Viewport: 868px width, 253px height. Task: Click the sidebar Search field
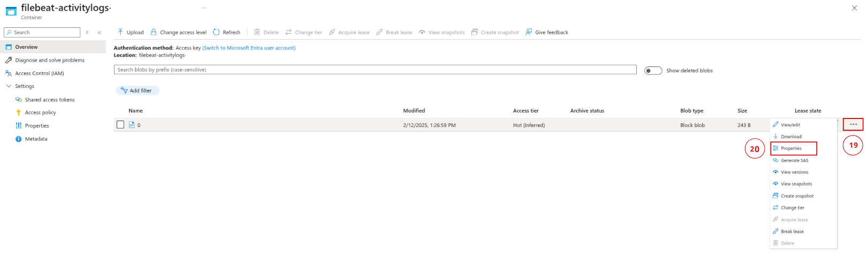pyautogui.click(x=42, y=32)
